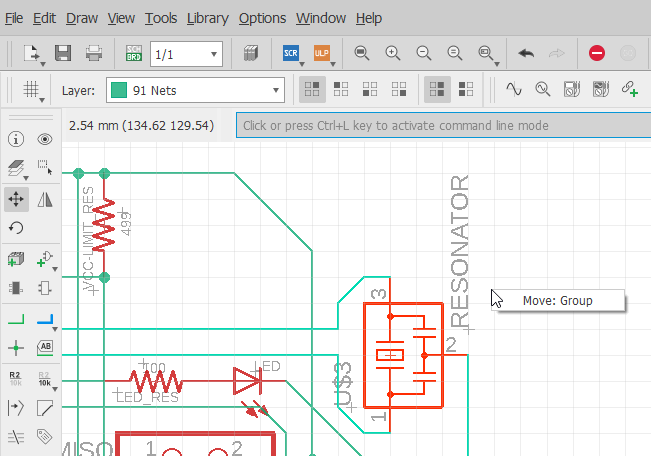This screenshot has height=456, width=651.
Task: Click the chain link with plus icon
Action: coord(630,89)
